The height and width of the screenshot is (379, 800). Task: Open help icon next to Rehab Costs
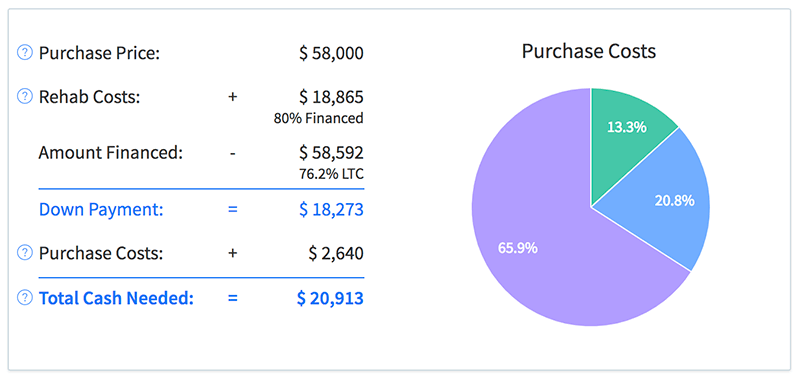[x=25, y=96]
